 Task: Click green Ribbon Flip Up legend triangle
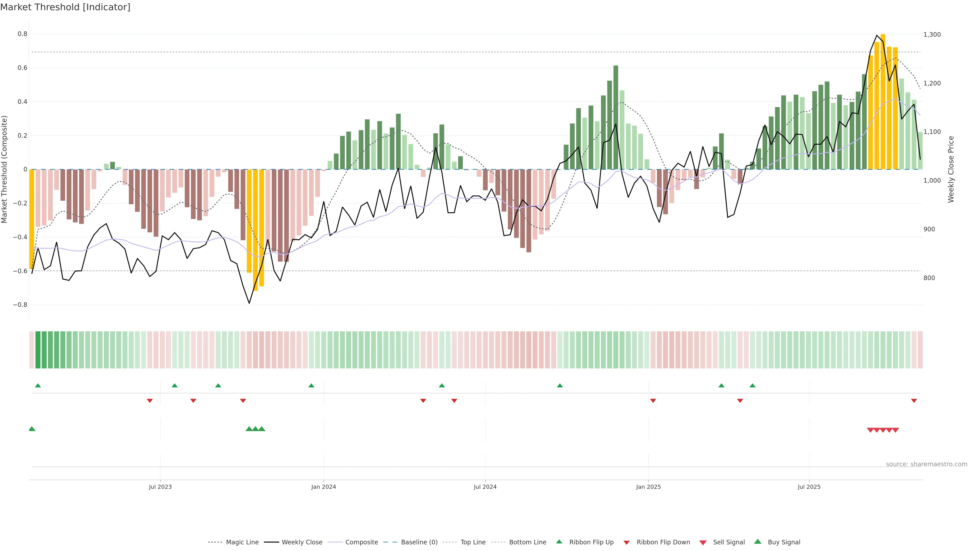pyautogui.click(x=559, y=542)
